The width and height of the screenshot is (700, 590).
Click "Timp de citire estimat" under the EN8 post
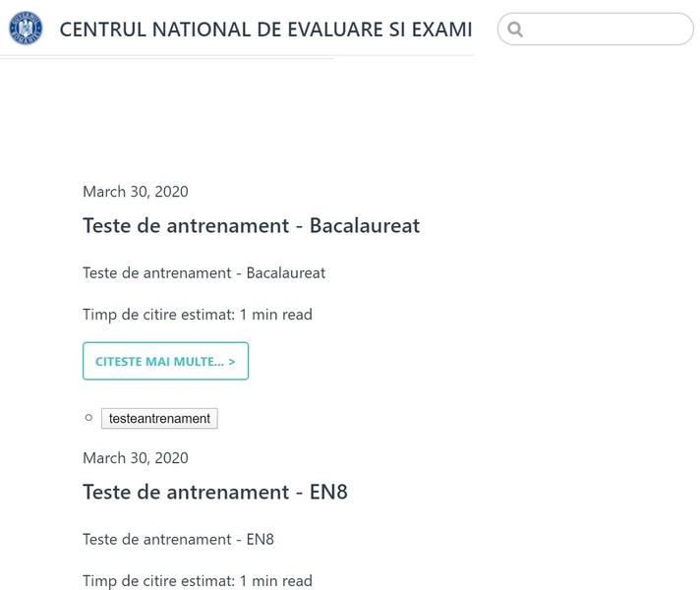pos(159,581)
